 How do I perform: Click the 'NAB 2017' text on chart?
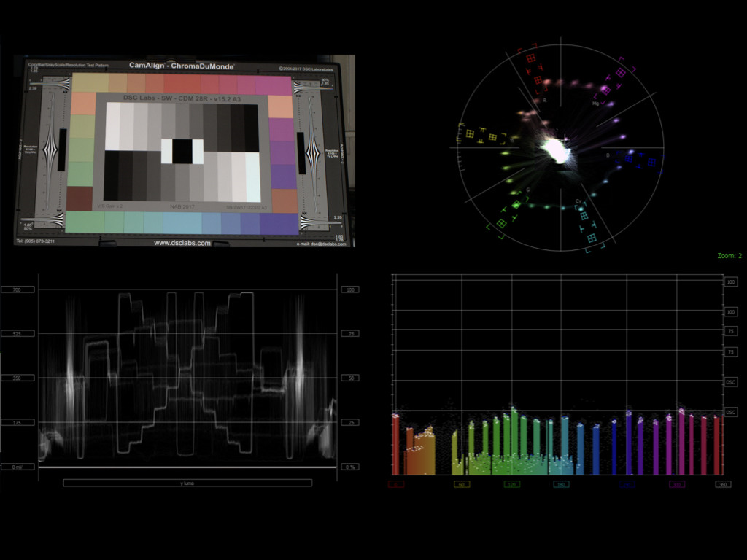182,207
